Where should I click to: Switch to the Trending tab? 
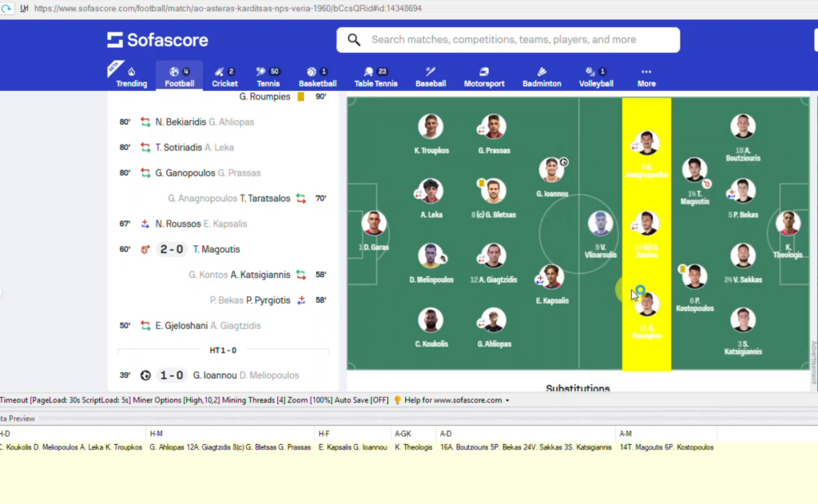coord(130,75)
